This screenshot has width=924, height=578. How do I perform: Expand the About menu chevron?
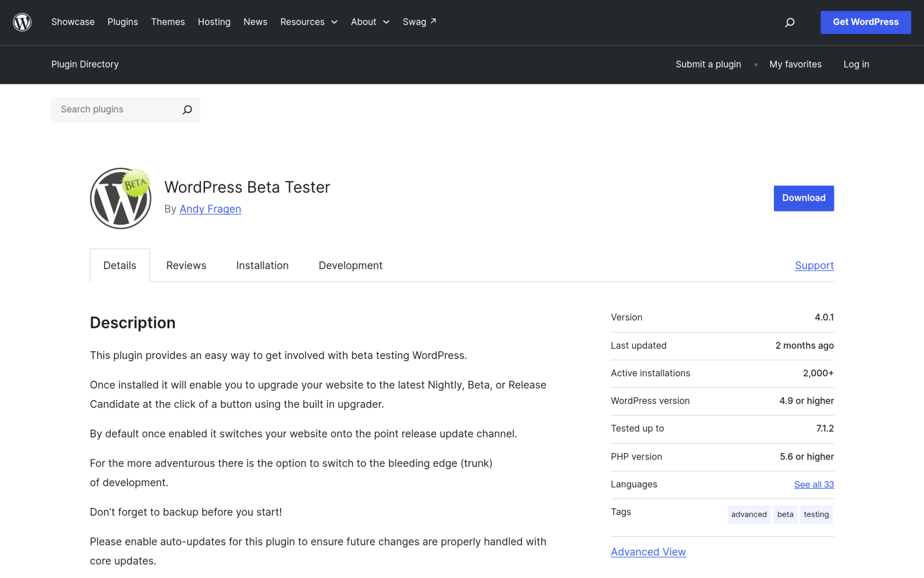pos(386,22)
